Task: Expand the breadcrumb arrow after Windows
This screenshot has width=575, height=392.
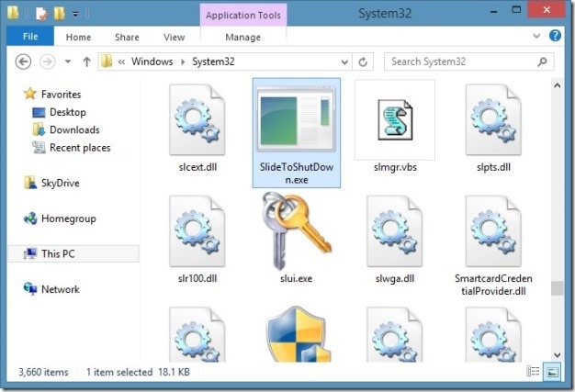Action: click(183, 62)
